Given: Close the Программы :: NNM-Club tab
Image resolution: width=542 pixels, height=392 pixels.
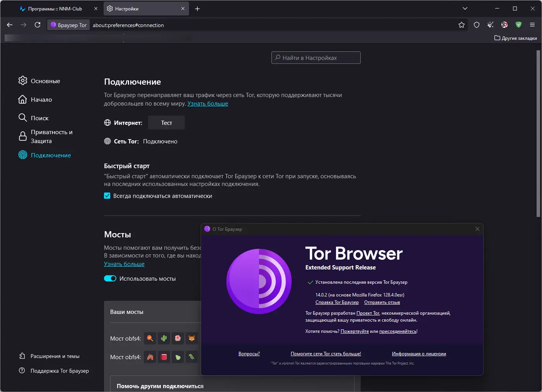Looking at the screenshot, I should (x=96, y=9).
